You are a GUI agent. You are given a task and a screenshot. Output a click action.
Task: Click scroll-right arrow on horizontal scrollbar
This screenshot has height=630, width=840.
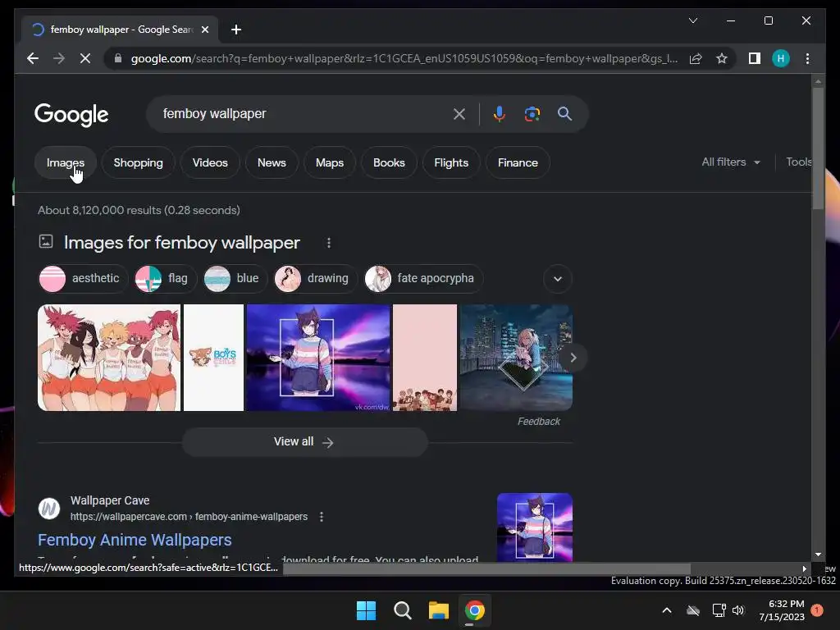pyautogui.click(x=804, y=568)
